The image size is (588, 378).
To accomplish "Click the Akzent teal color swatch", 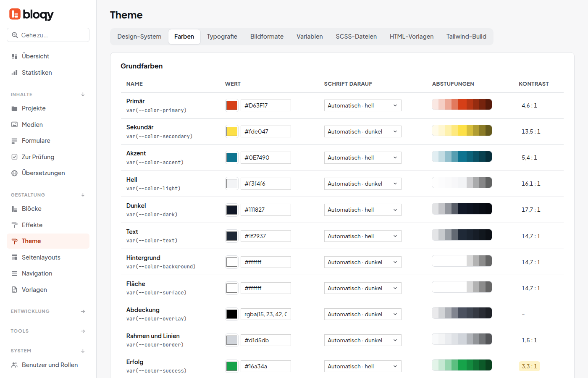I will coord(232,157).
